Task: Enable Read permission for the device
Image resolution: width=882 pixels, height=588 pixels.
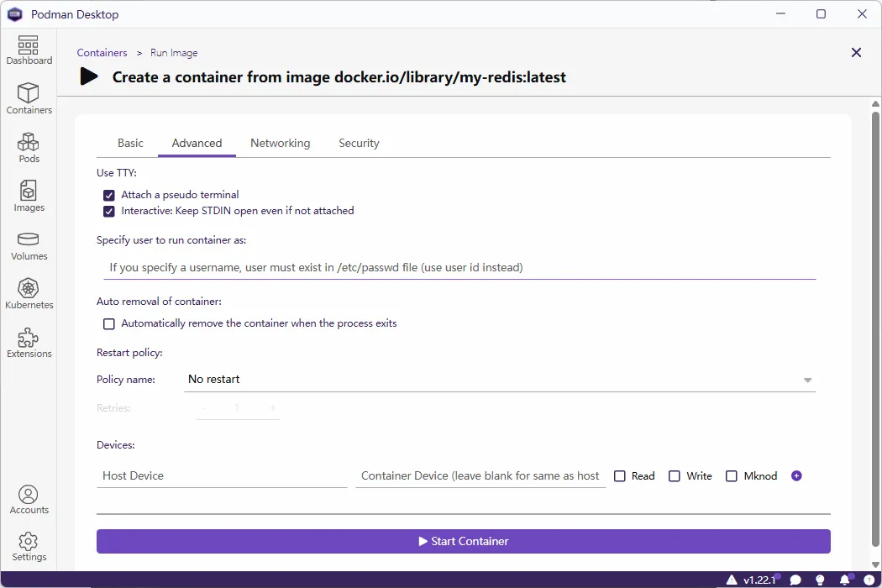Action: click(620, 476)
